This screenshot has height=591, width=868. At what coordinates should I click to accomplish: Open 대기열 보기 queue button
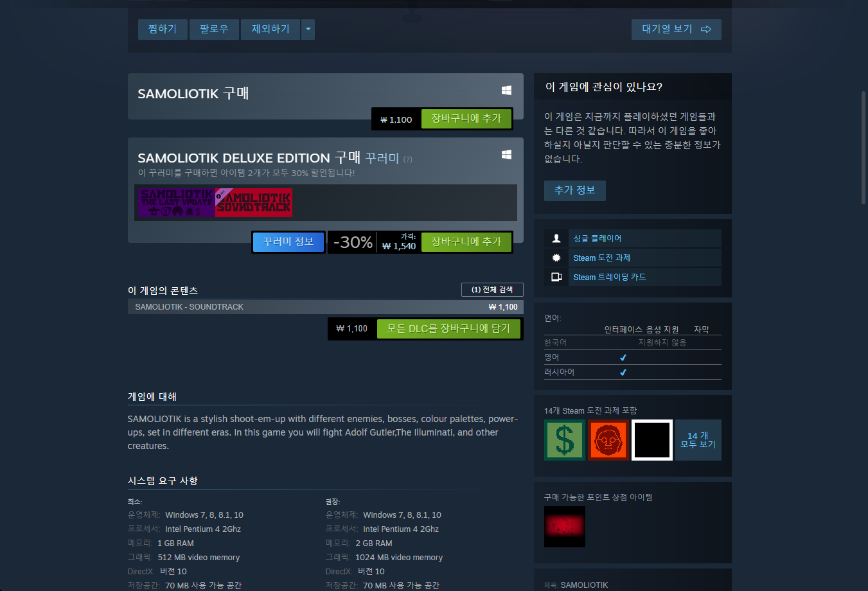tap(677, 29)
